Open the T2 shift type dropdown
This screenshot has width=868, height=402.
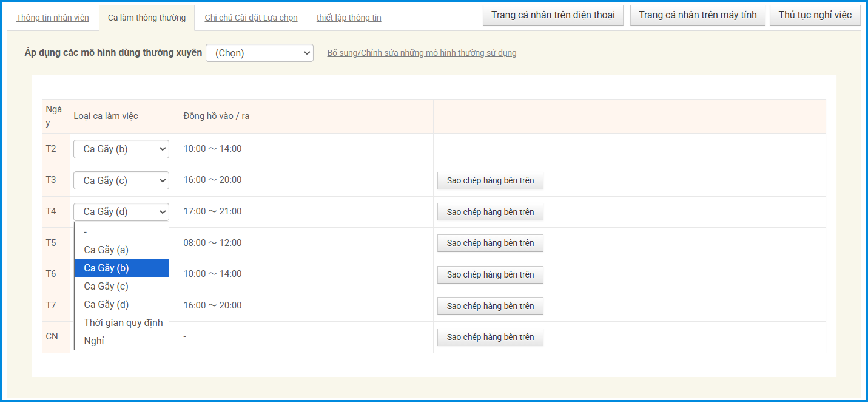click(121, 149)
